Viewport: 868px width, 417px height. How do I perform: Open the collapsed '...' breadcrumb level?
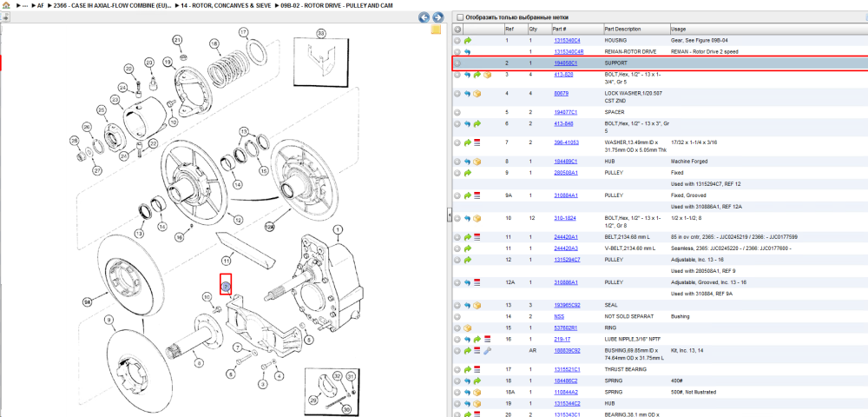24,5
